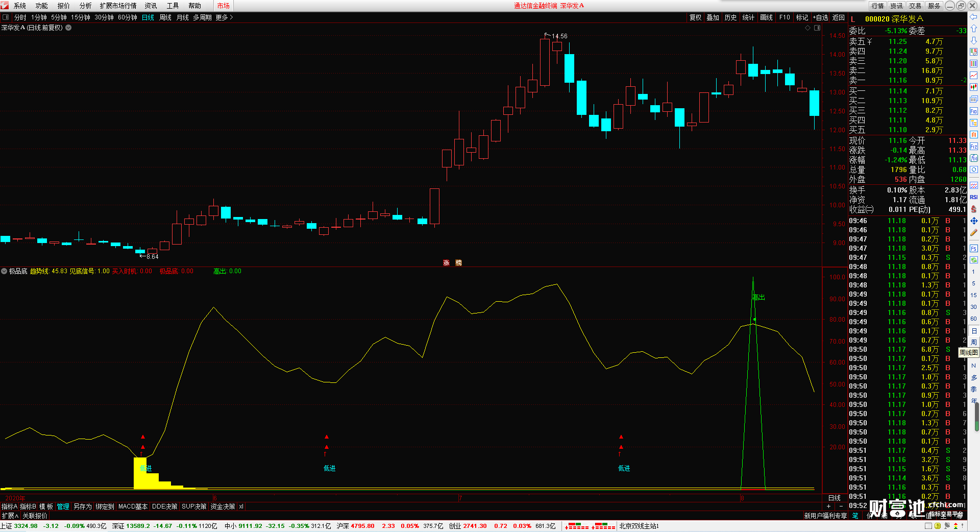The height and width of the screenshot is (532, 980).
Task: Click the 涨 marker below the candlestick chart
Action: pyautogui.click(x=446, y=263)
